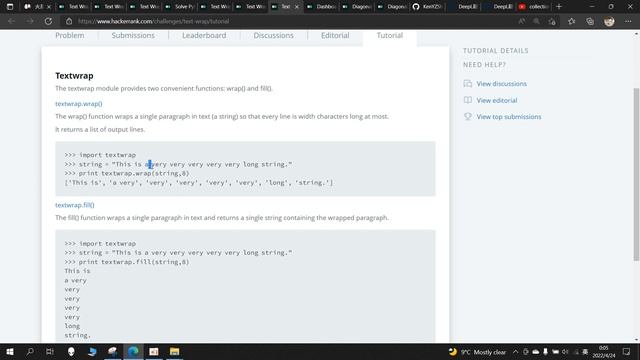Click the page vertical scrollbar thumb

point(636,174)
